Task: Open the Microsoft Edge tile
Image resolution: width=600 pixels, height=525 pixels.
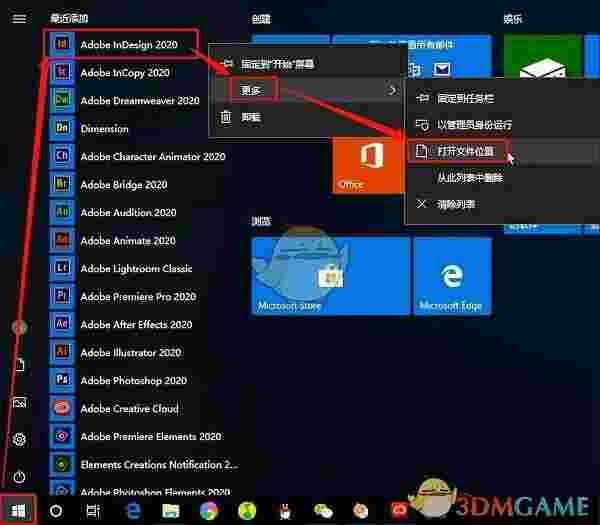Action: pyautogui.click(x=452, y=276)
